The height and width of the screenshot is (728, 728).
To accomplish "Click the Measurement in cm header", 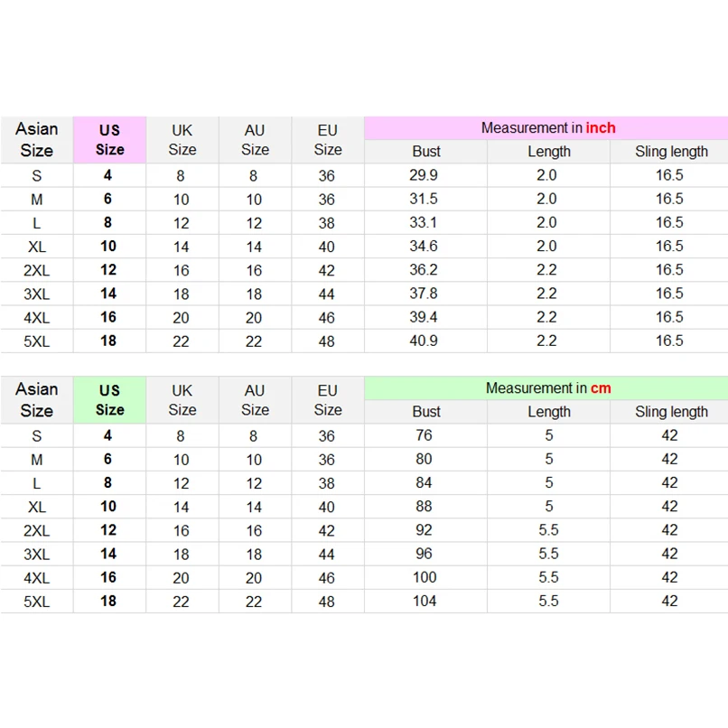I will point(547,388).
